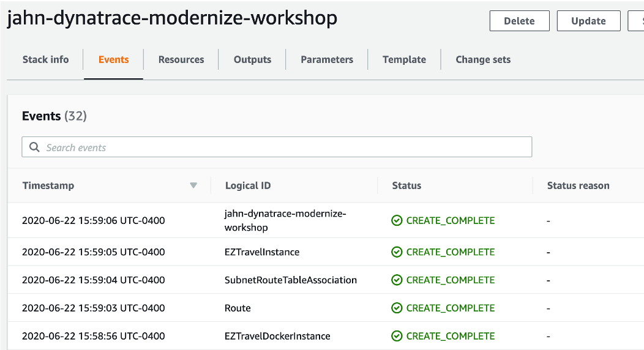Click the success check icon for EZTravelDockerInstance
The image size is (644, 350).
tap(397, 336)
